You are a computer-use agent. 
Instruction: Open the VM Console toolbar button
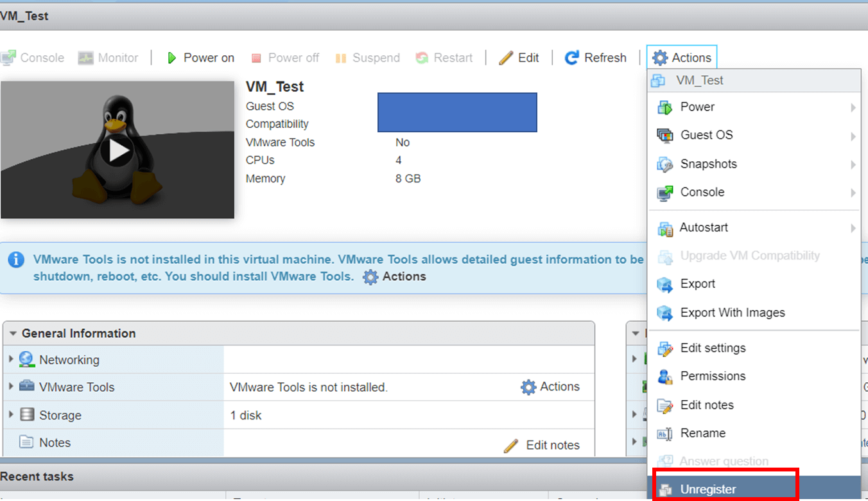[x=33, y=58]
